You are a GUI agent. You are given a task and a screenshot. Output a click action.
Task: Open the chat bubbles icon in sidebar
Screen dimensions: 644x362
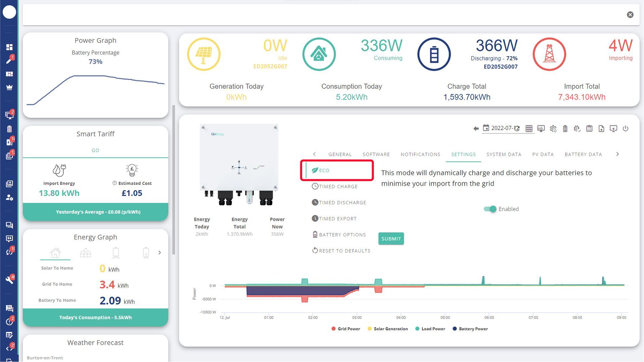click(x=9, y=225)
